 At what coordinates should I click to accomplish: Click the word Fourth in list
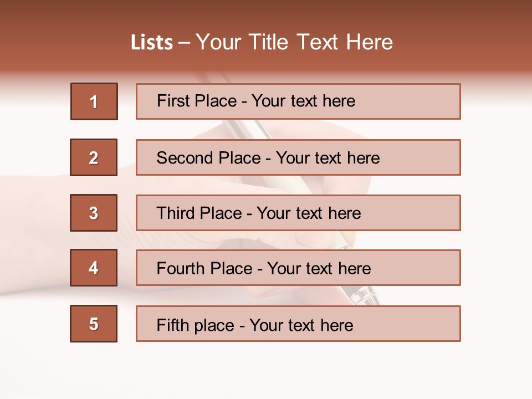coord(180,269)
